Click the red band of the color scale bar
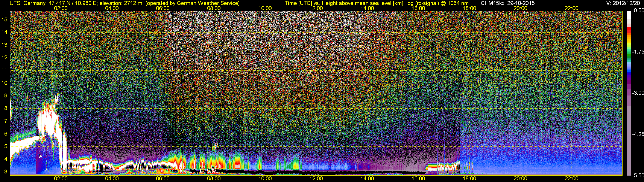Image resolution: width=644 pixels, height=182 pixels. (x=629, y=30)
